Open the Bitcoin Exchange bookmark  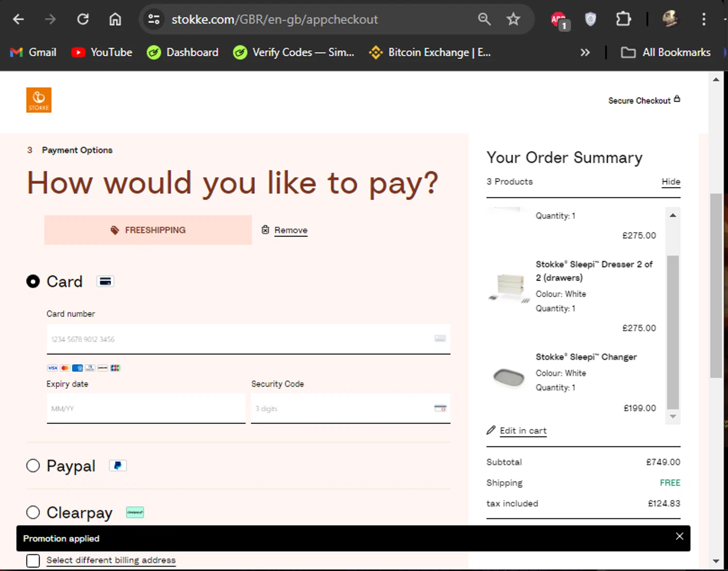(x=430, y=52)
